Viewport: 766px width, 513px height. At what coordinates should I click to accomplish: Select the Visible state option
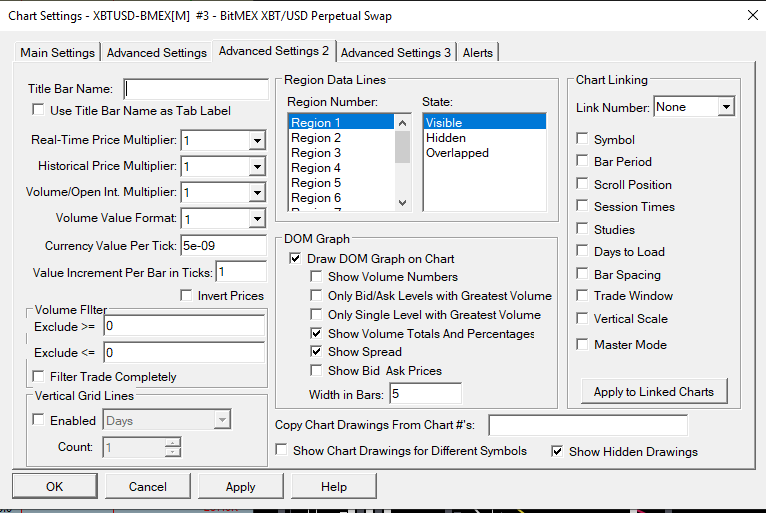485,122
